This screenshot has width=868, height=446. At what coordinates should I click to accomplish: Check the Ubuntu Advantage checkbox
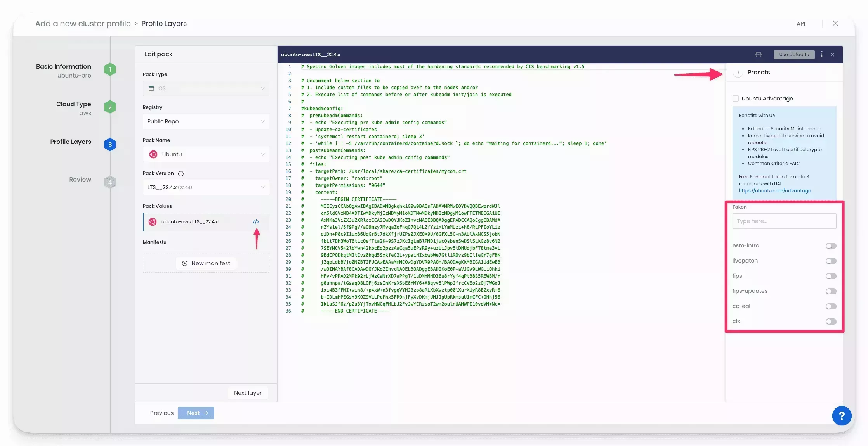(736, 98)
